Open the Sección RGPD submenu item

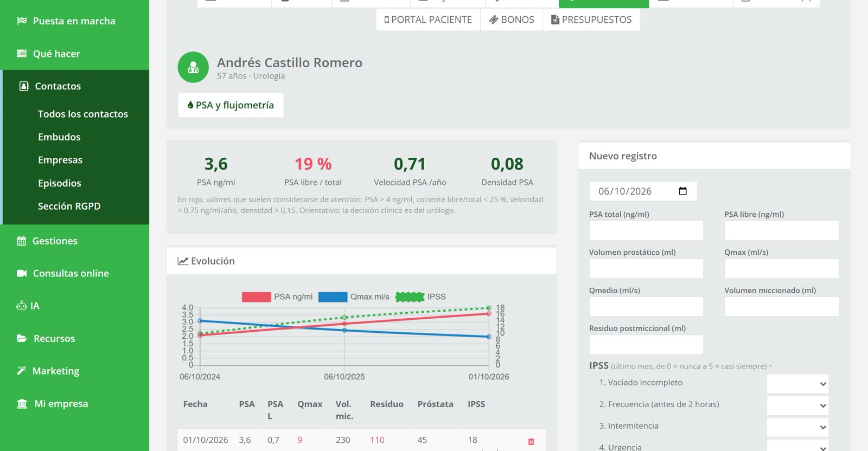(x=69, y=206)
